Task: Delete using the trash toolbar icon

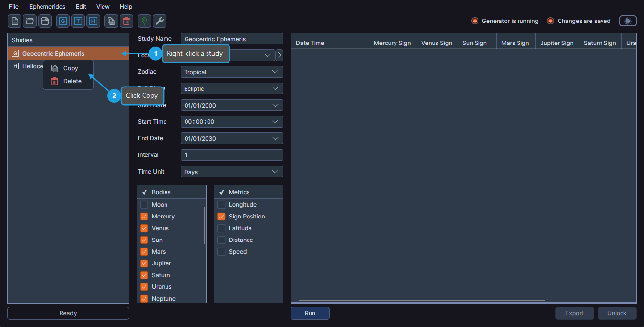Action: [126, 21]
